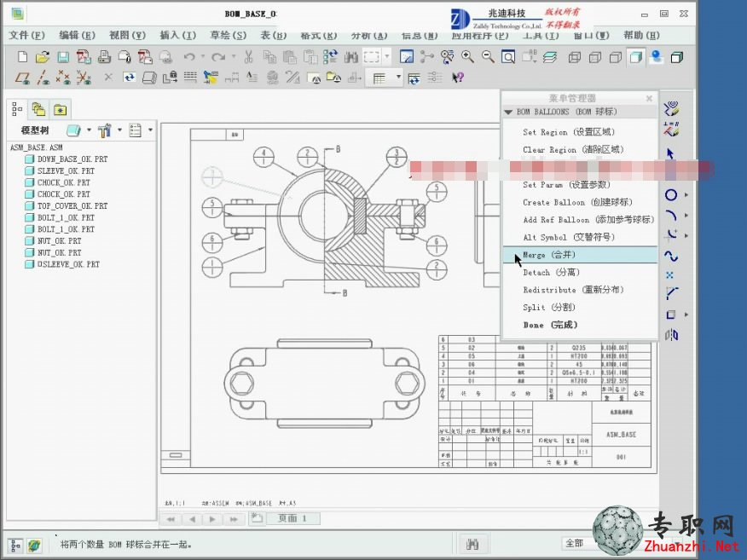Go to the next drawing sheet
The height and width of the screenshot is (560, 747).
(212, 519)
